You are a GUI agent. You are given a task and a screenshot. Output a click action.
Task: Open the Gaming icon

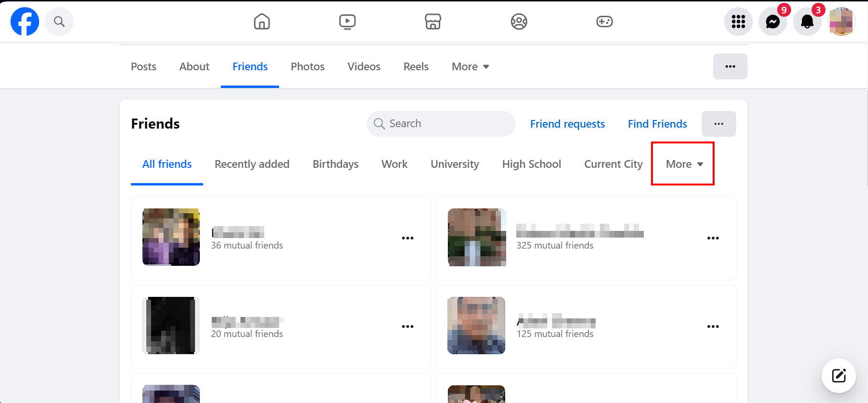click(604, 22)
